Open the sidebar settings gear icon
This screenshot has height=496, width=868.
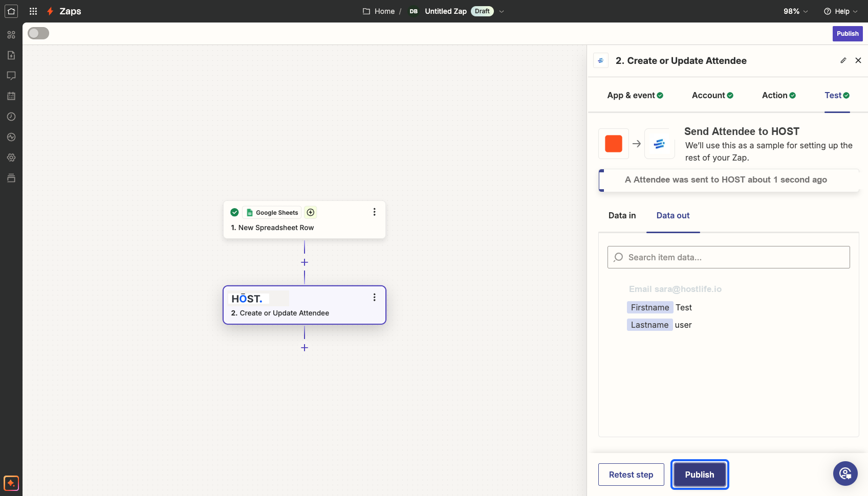coord(11,157)
